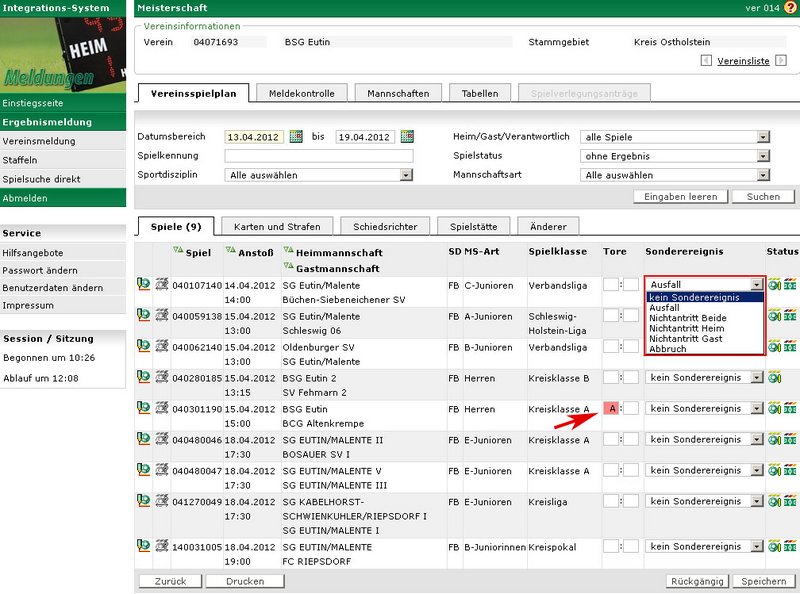Click the Suchen button
Image resolution: width=800 pixels, height=594 pixels.
[x=763, y=197]
